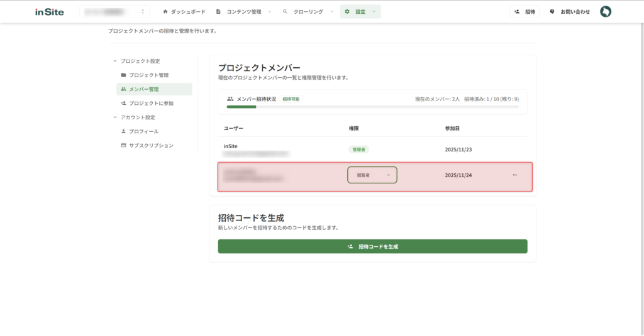The image size is (644, 336).
Task: Click the 権限 column header
Action: click(x=353, y=128)
